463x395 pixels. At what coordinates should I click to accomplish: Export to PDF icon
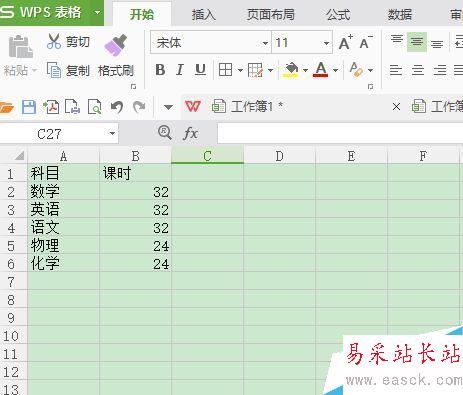point(51,107)
